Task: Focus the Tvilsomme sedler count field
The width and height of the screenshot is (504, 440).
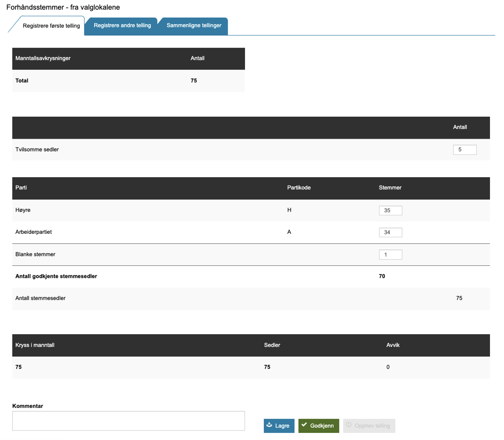Action: 464,150
